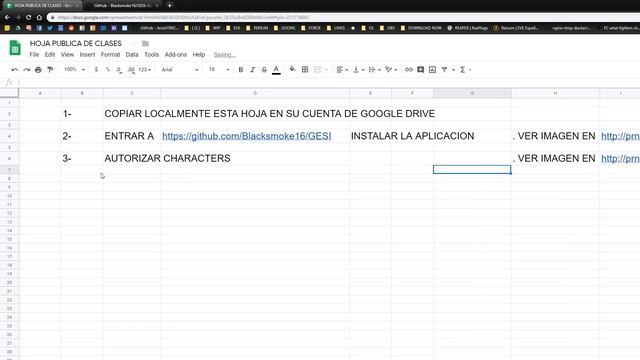Viewport: 640px width, 360px height.
Task: Open the Edit menu
Action: click(50, 55)
